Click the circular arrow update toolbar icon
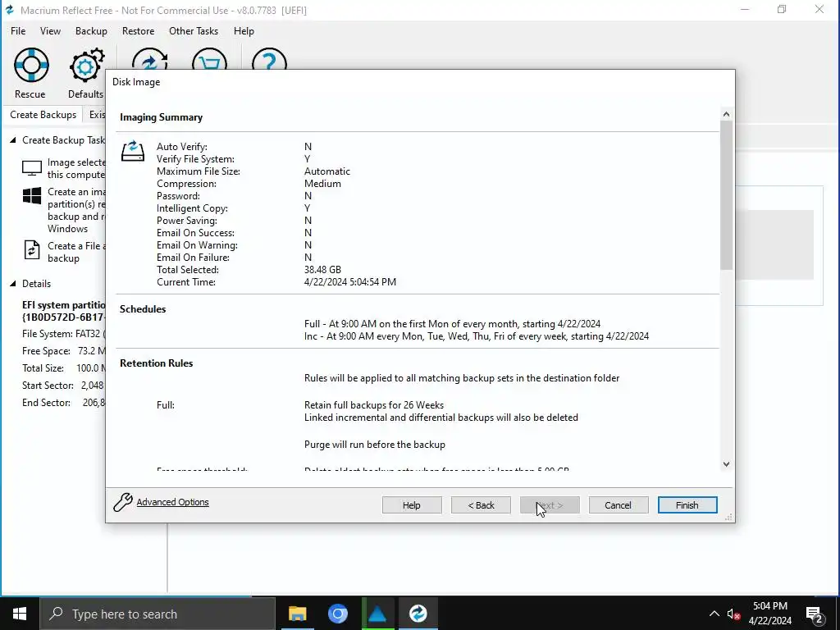 pyautogui.click(x=150, y=59)
